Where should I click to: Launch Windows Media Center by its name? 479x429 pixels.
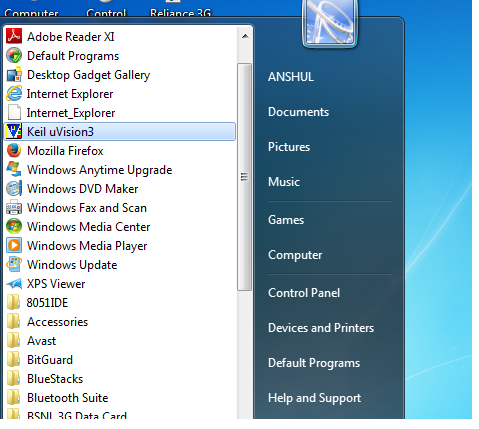(x=89, y=227)
